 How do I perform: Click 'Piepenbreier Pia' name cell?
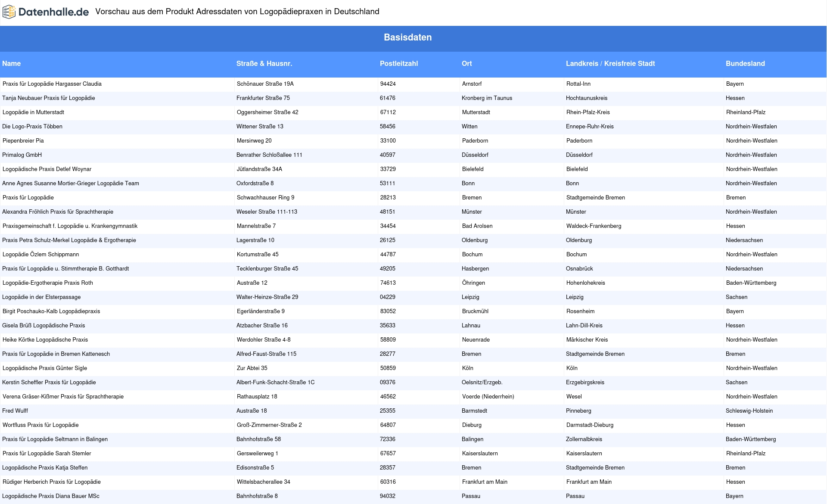[x=23, y=140]
